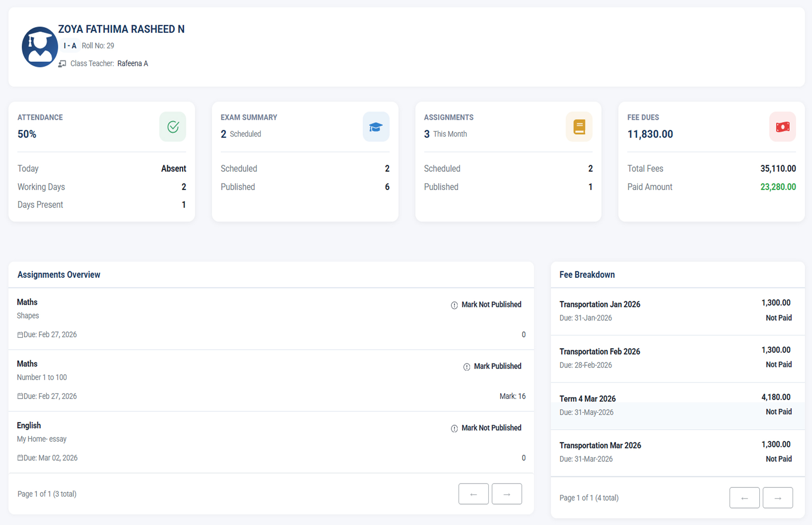Click the red fee dues money icon

[782, 127]
